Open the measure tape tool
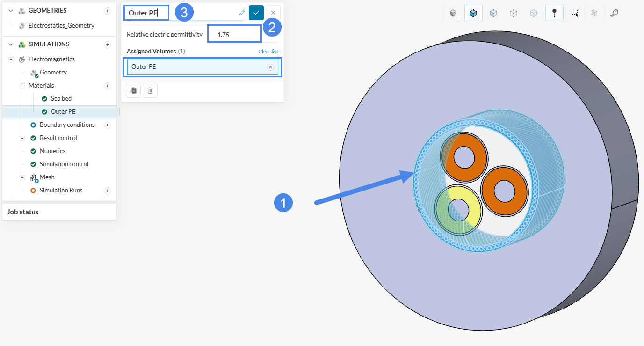This screenshot has width=644, height=346. (615, 14)
